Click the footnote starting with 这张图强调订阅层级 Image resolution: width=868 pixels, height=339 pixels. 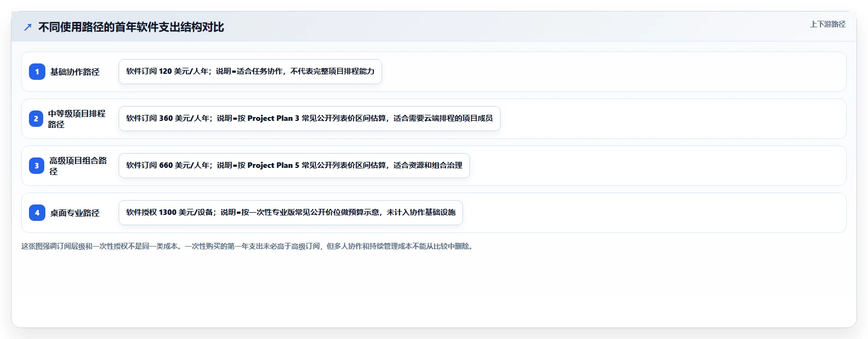pyautogui.click(x=248, y=247)
